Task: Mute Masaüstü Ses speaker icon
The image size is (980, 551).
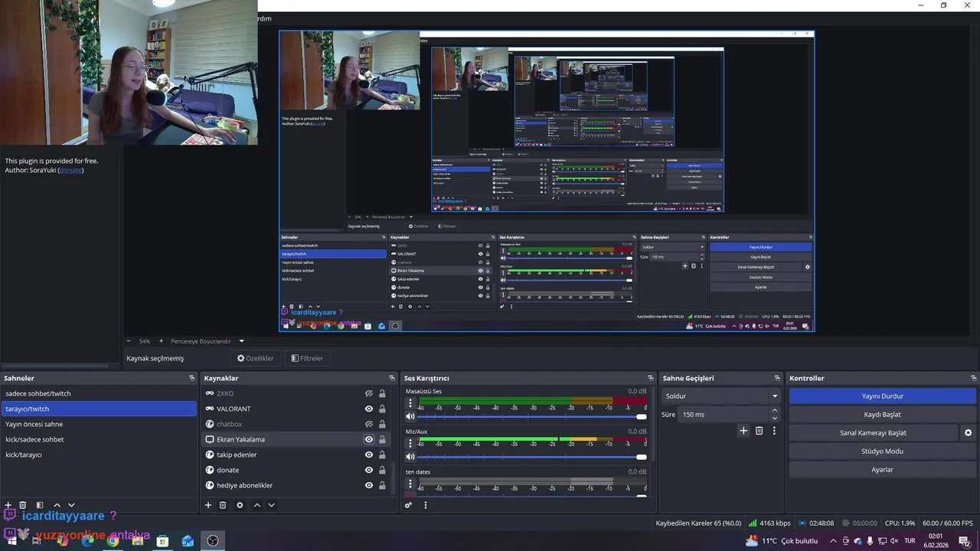Action: pyautogui.click(x=410, y=416)
